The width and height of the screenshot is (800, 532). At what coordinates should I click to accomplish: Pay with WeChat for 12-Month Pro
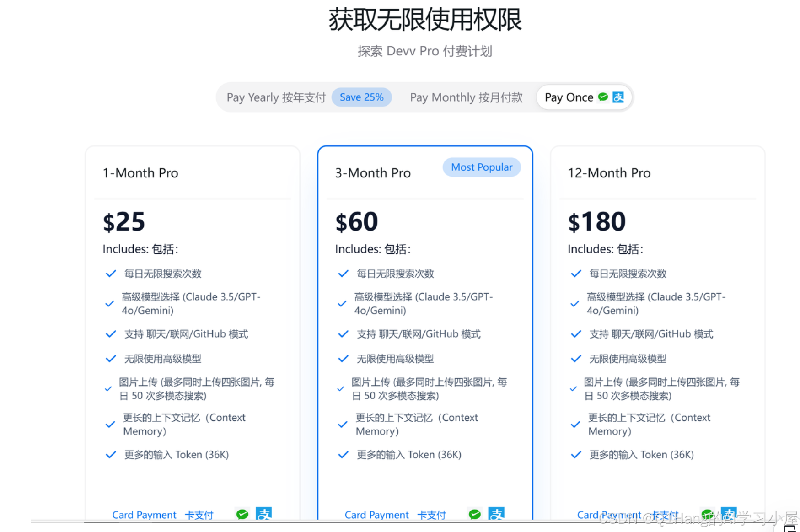click(x=707, y=514)
